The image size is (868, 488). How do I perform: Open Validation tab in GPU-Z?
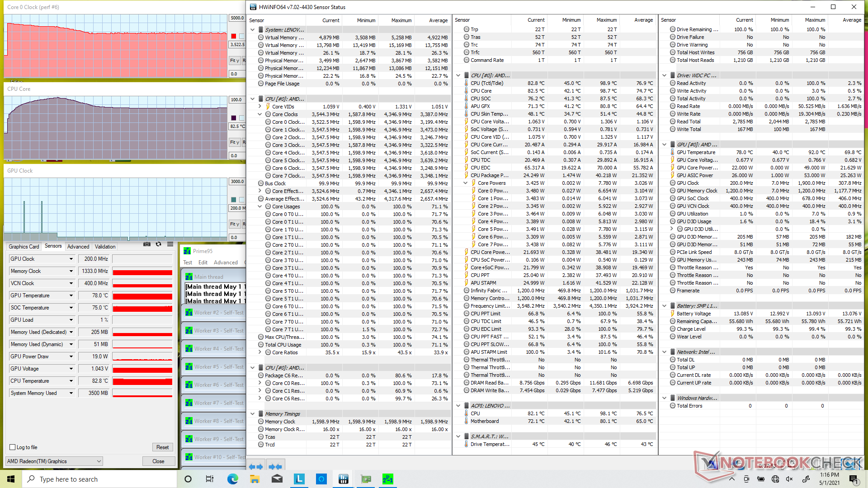pos(105,247)
